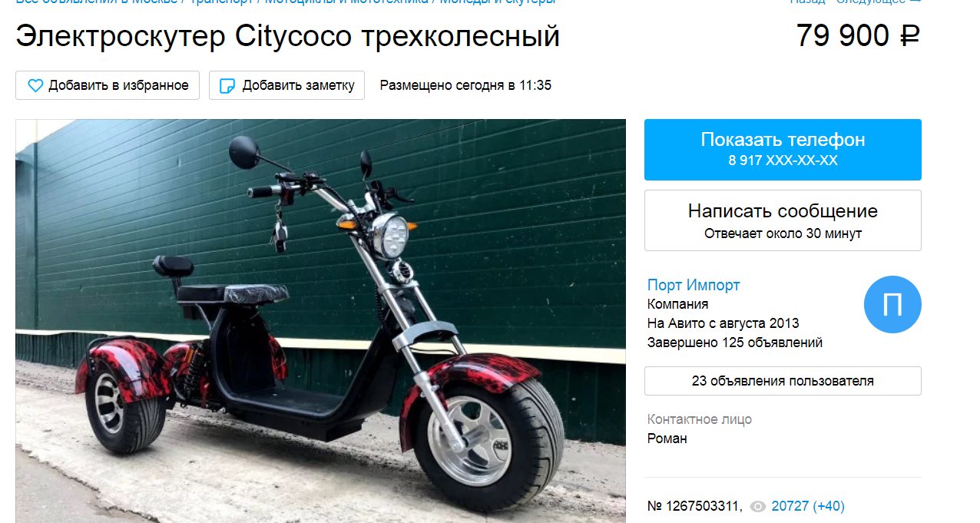Open the 20727 (+40) views statistics link
980x523 pixels.
[x=808, y=506]
